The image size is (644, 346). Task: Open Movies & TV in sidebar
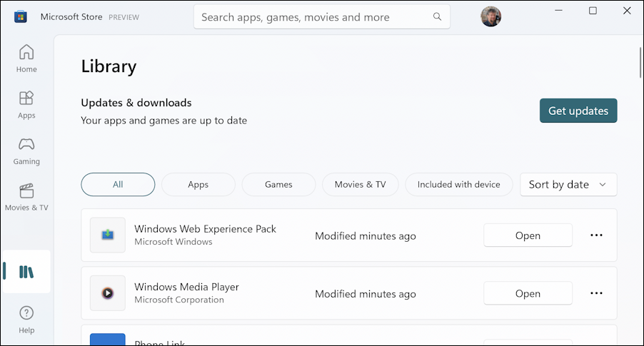[26, 197]
